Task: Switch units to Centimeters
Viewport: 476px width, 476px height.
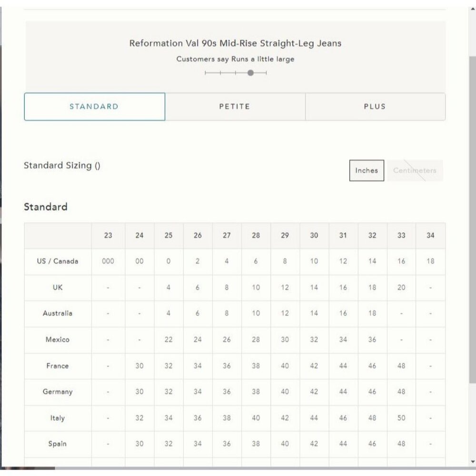Action: click(415, 170)
